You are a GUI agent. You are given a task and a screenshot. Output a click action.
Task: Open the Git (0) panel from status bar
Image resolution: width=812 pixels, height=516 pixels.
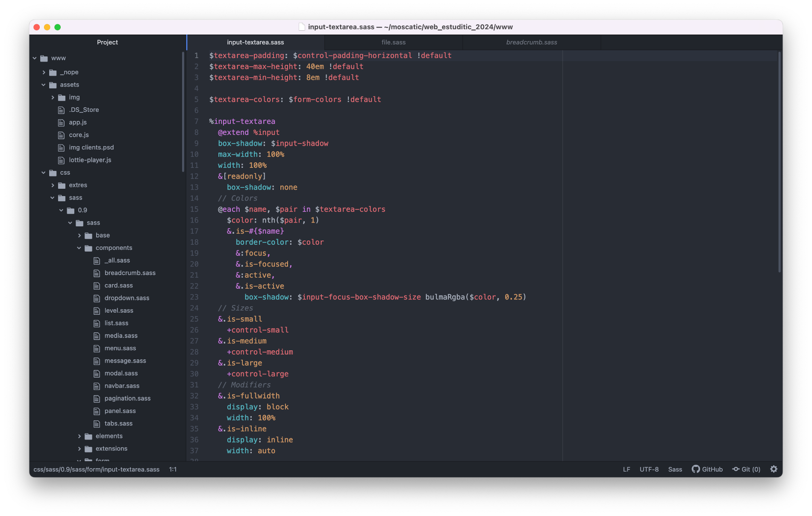click(746, 469)
